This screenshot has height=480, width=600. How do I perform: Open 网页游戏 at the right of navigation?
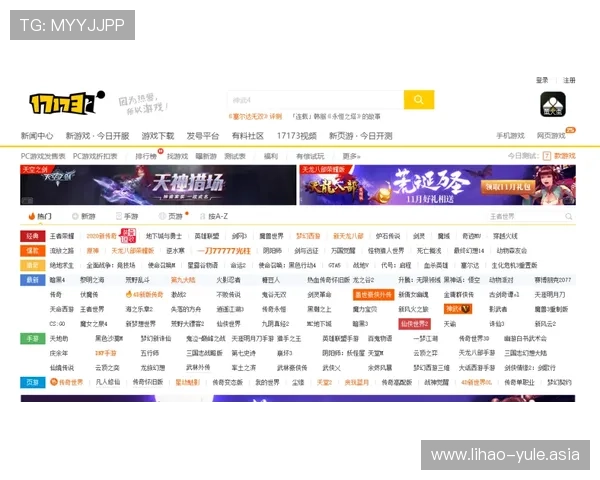click(551, 136)
